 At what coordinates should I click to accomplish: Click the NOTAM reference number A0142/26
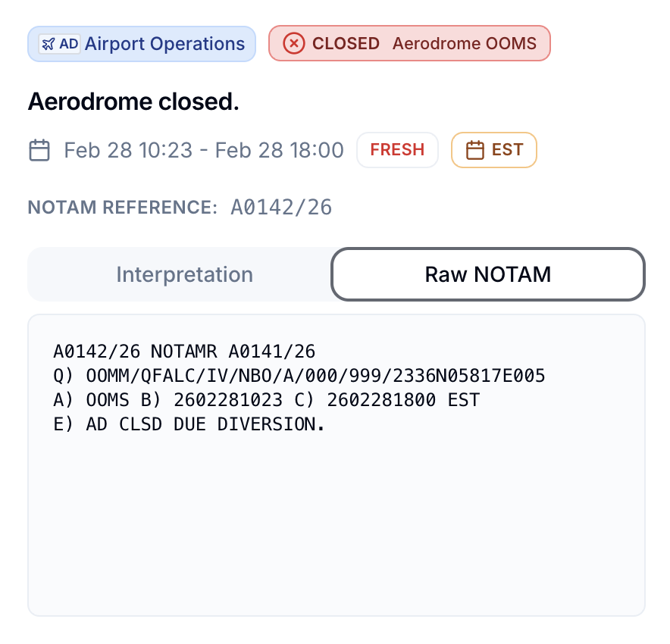pyautogui.click(x=281, y=207)
